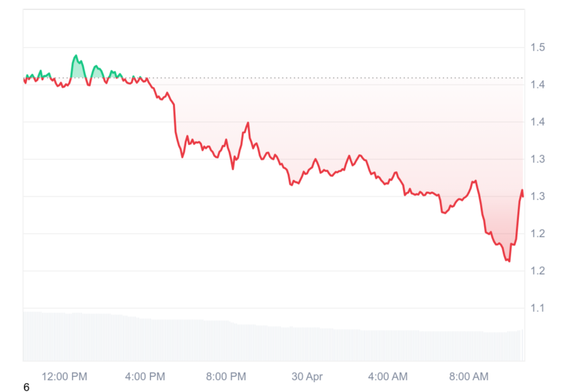Screen dimensions: 588x392
Task: Click the second green hump on chart
Action: pyautogui.click(x=97, y=68)
